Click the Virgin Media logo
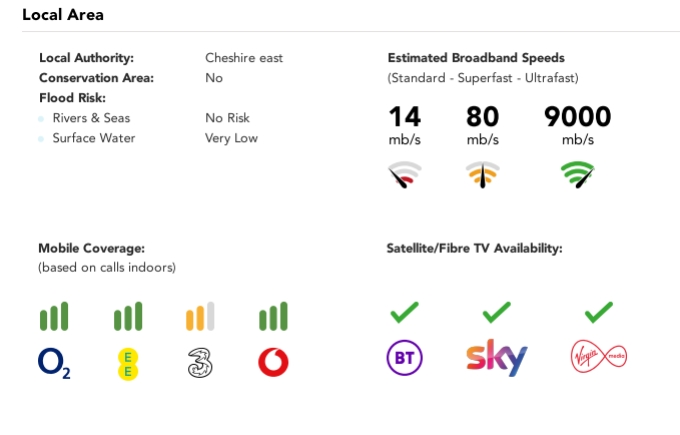Viewport: 680px width, 435px height. click(x=598, y=358)
